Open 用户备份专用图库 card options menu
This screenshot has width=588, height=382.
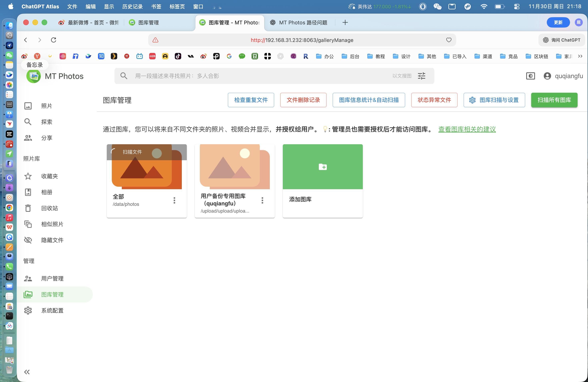pyautogui.click(x=262, y=200)
